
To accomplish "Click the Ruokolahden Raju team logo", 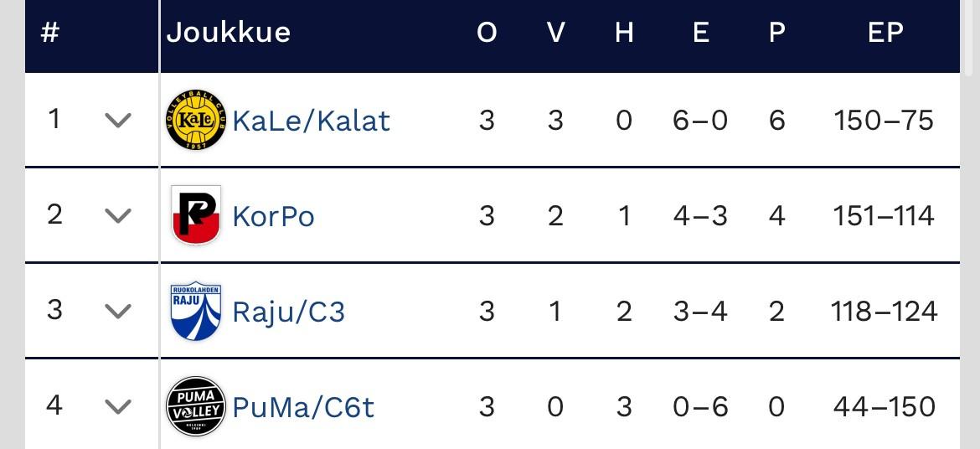I will (196, 311).
